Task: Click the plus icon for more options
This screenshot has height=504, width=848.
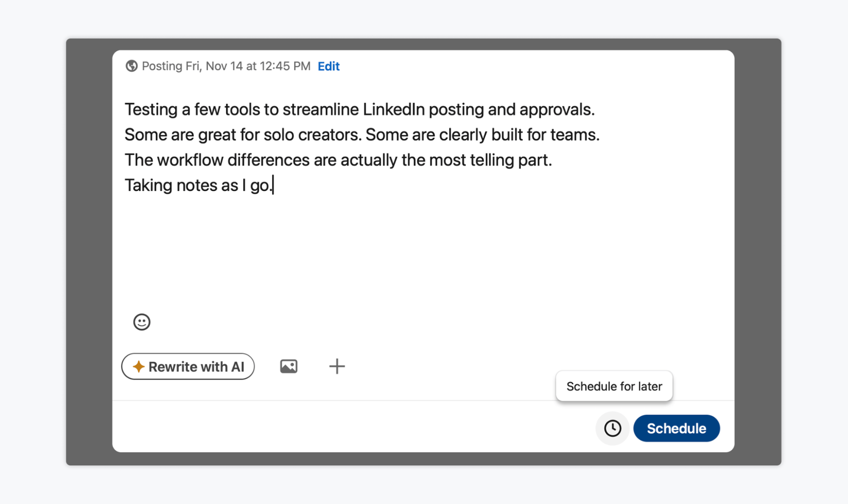Action: (337, 366)
